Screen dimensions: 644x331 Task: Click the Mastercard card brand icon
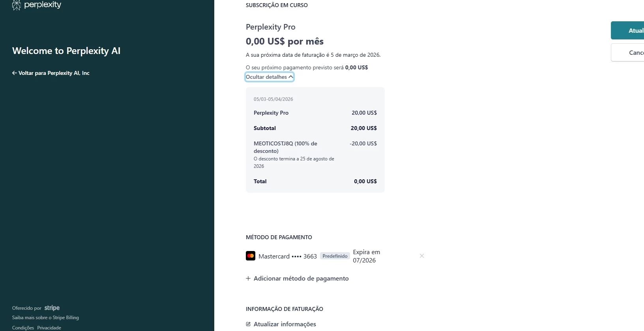click(x=251, y=256)
